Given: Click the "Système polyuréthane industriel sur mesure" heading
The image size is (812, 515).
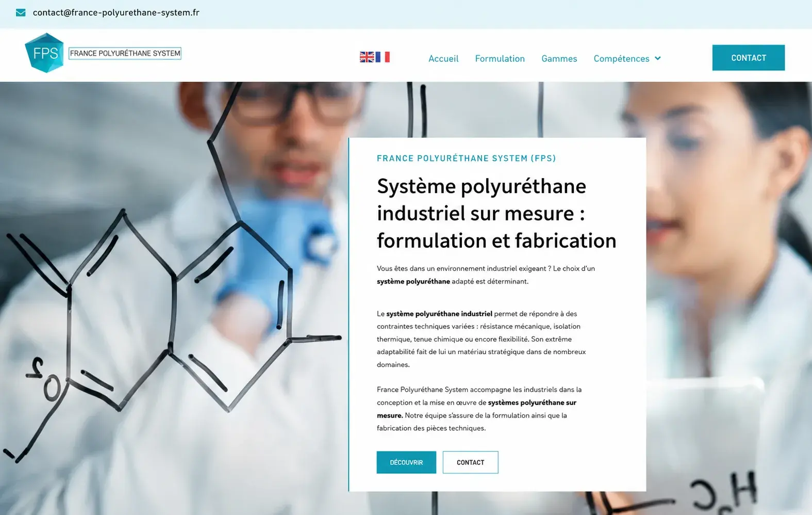Looking at the screenshot, I should pos(496,213).
